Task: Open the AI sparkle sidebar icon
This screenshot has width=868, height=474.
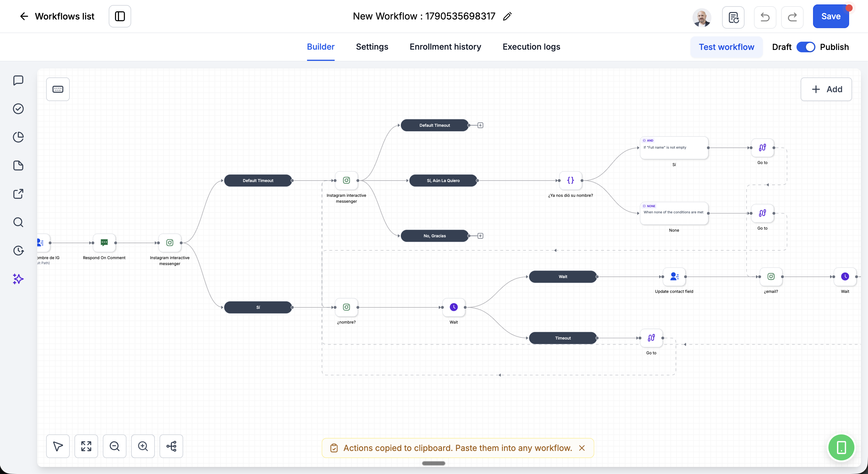Action: point(18,279)
